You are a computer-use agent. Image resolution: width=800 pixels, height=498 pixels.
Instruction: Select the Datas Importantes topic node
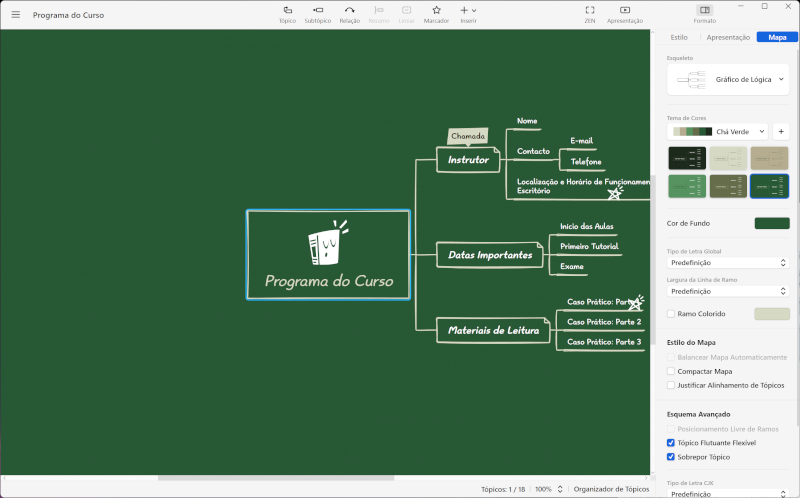[490, 256]
